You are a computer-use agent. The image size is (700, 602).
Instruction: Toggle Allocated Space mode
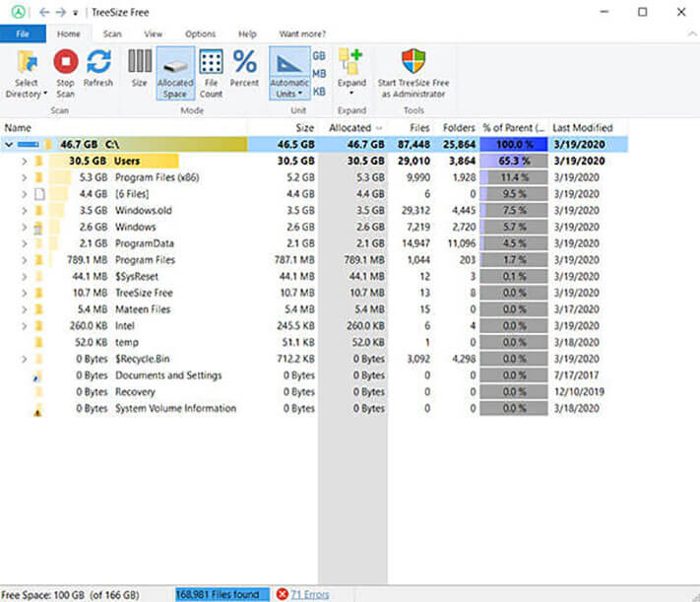[175, 74]
